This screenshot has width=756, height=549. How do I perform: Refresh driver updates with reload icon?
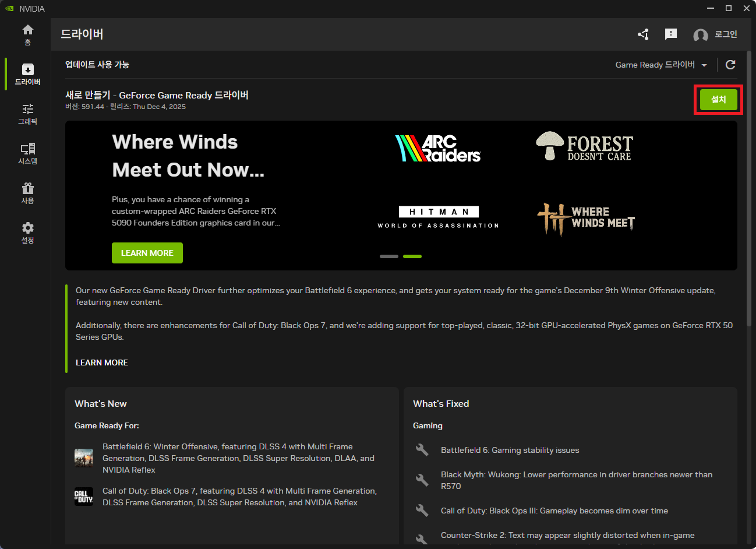pyautogui.click(x=730, y=65)
